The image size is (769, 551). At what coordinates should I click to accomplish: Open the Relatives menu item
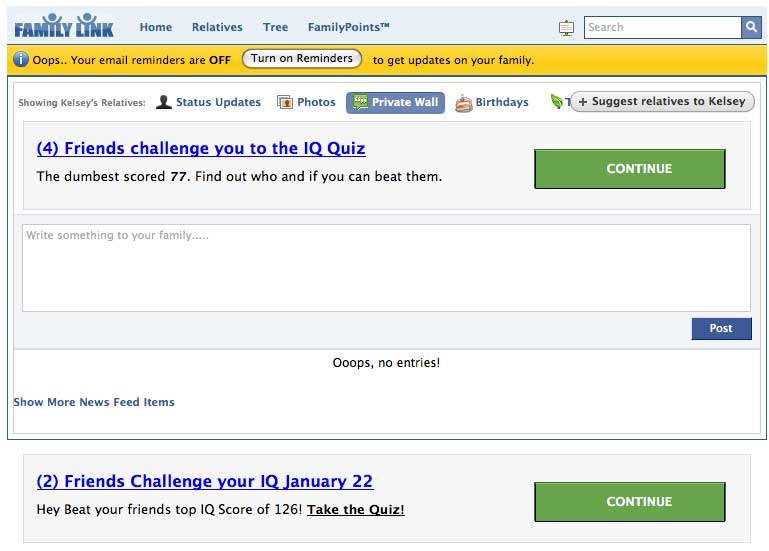pyautogui.click(x=217, y=27)
